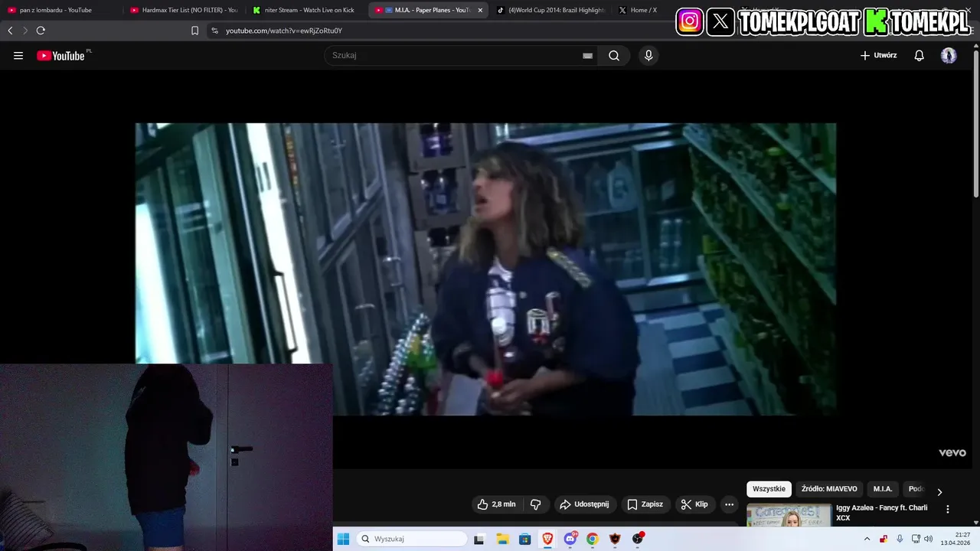The height and width of the screenshot is (551, 980).
Task: Open Discord from taskbar
Action: pyautogui.click(x=570, y=539)
